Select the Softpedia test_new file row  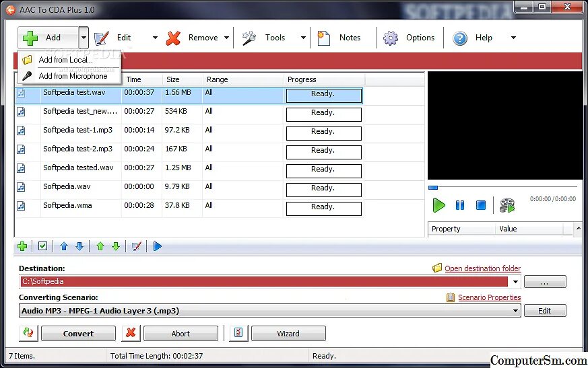tap(189, 114)
